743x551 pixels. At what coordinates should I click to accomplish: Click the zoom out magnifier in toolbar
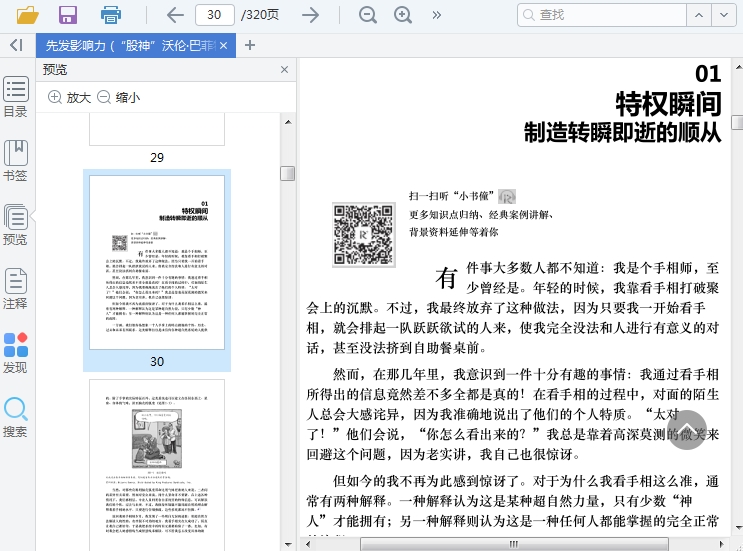pyautogui.click(x=368, y=15)
